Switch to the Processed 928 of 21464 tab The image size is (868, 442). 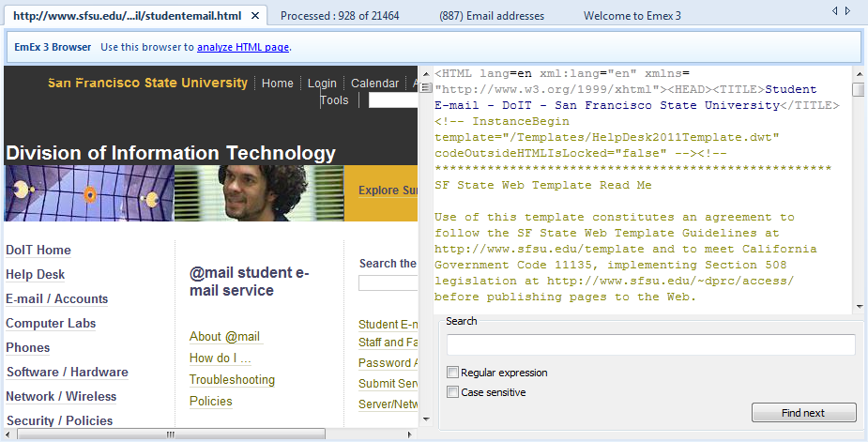coord(340,16)
